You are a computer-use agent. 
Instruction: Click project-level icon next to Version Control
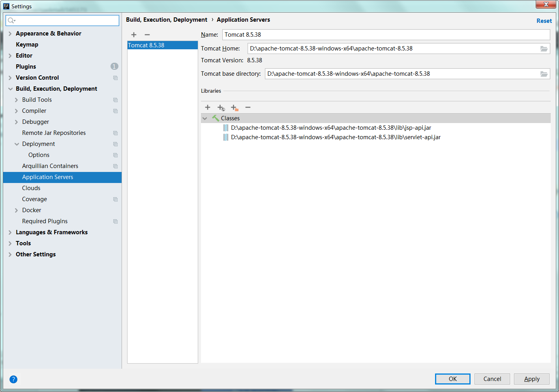click(115, 78)
